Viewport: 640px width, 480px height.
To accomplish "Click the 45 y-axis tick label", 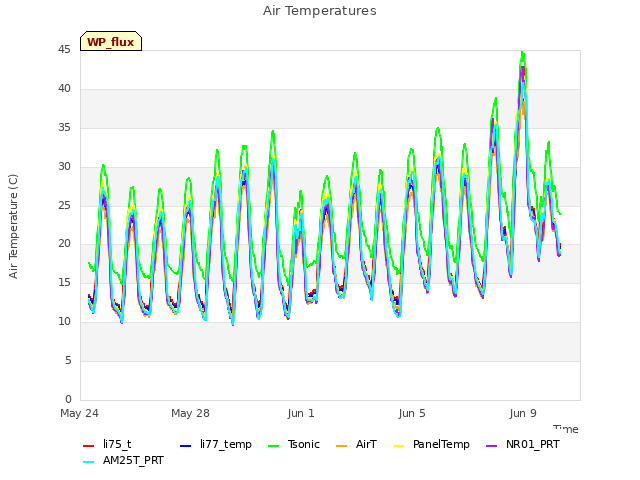I will (x=64, y=50).
